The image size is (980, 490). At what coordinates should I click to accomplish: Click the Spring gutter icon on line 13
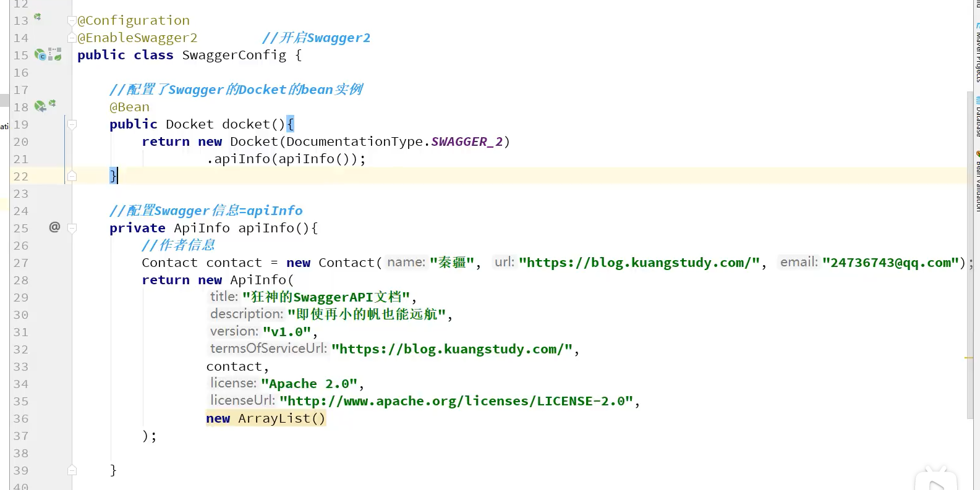coord(37,18)
